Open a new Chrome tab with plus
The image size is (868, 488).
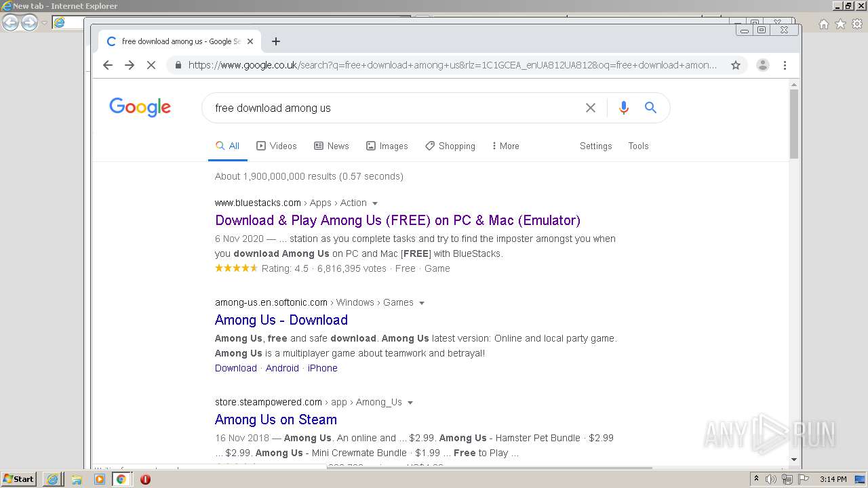[275, 41]
